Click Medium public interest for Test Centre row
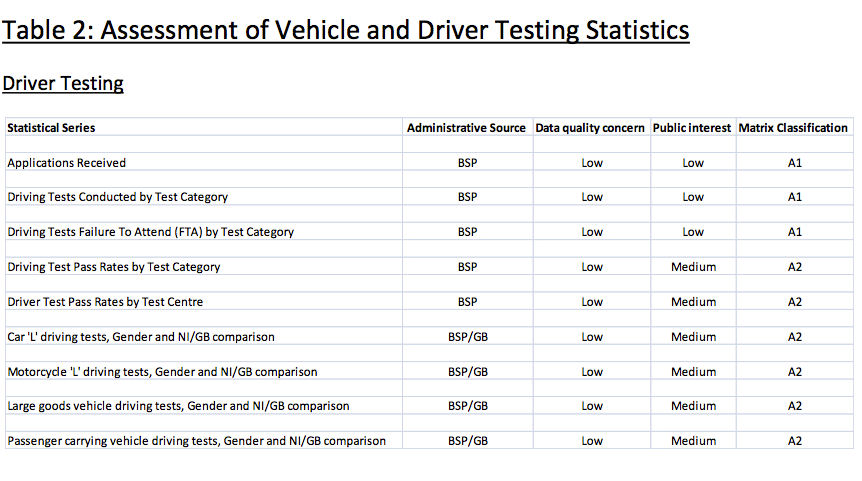Image resolution: width=862 pixels, height=481 pixels. (693, 302)
